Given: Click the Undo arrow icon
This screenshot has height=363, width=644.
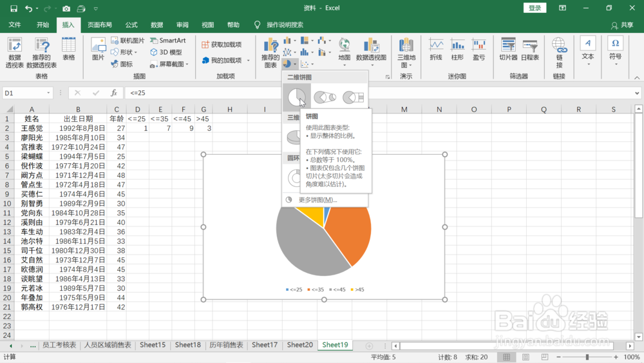Looking at the screenshot, I should point(28,8).
